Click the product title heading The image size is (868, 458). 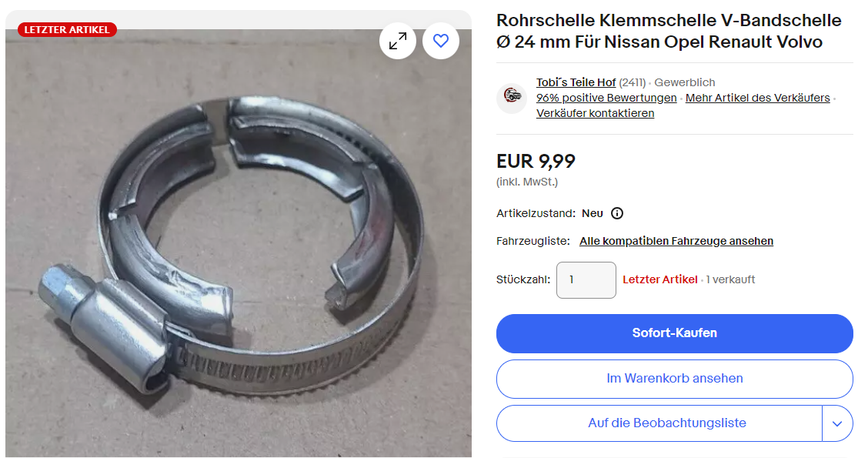pyautogui.click(x=668, y=31)
